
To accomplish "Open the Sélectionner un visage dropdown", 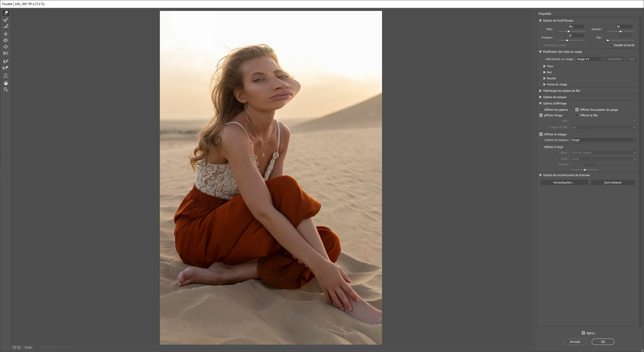I will [590, 59].
